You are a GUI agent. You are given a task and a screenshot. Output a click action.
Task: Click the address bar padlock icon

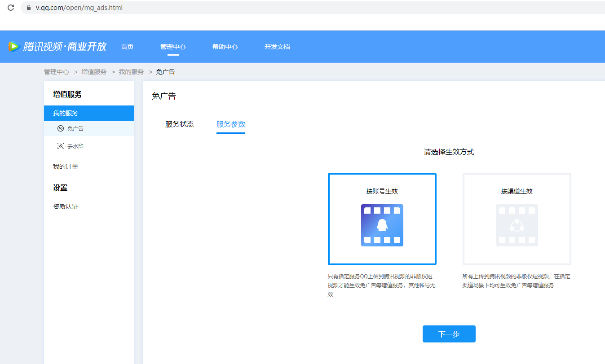click(29, 8)
